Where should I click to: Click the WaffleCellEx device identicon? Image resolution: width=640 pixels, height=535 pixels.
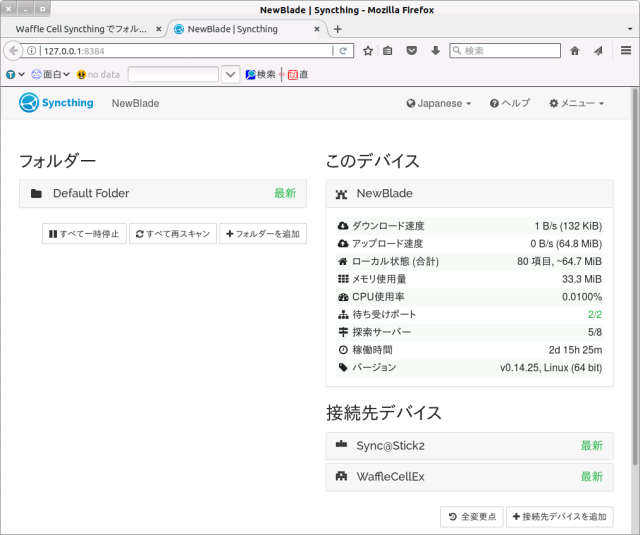341,476
